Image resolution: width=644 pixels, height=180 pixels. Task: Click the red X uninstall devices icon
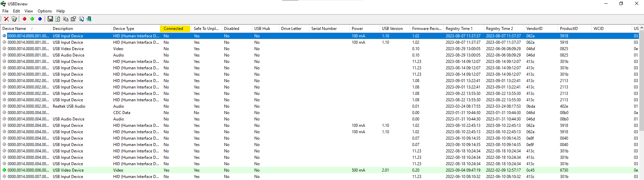[x=6, y=19]
